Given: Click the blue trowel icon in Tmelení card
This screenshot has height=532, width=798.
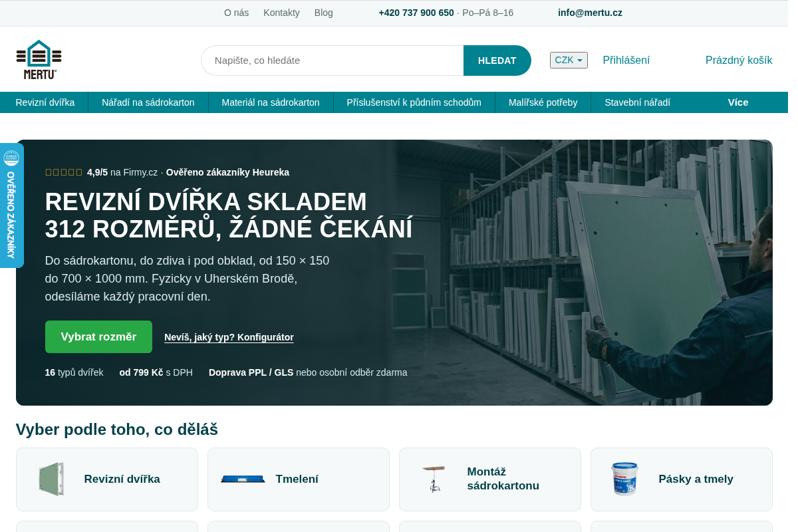Looking at the screenshot, I should pos(243,479).
